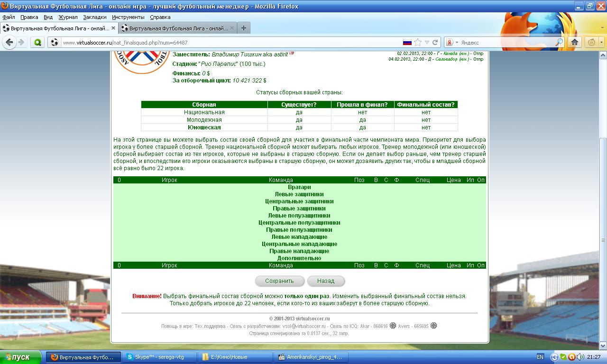This screenshot has width=607, height=364.
Task: Open the Сальвадор (юн.) match link
Action: [x=452, y=59]
